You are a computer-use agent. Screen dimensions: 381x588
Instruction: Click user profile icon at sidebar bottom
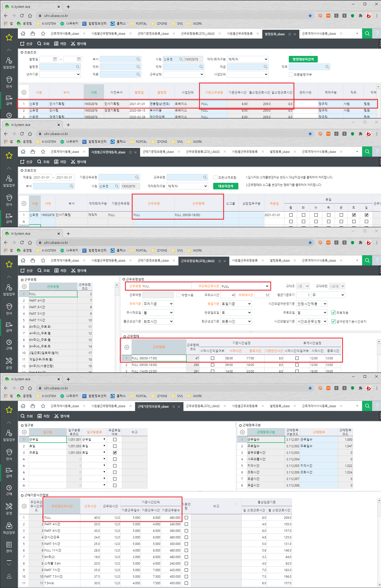pyautogui.click(x=9, y=576)
